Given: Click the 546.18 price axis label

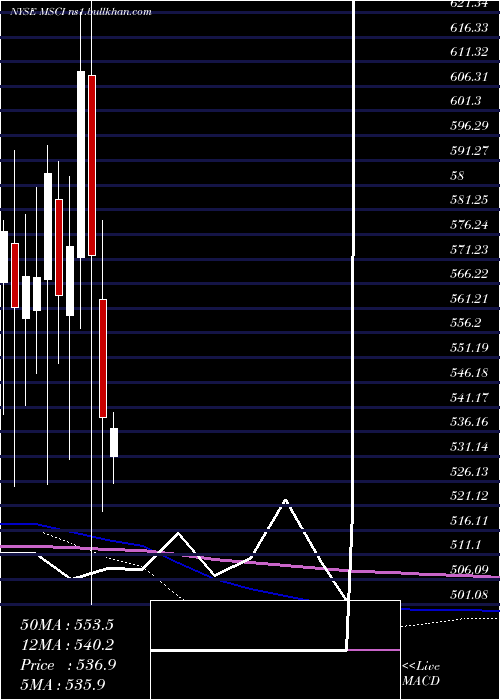Looking at the screenshot, I should coord(469,373).
